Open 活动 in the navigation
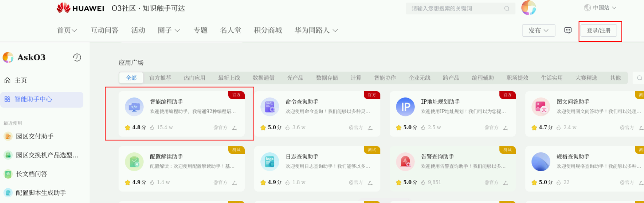The width and height of the screenshot is (644, 203). coord(138,30)
